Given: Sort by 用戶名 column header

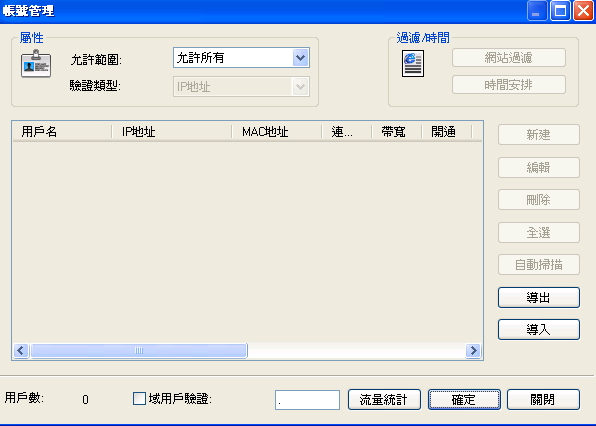Looking at the screenshot, I should pos(62,132).
